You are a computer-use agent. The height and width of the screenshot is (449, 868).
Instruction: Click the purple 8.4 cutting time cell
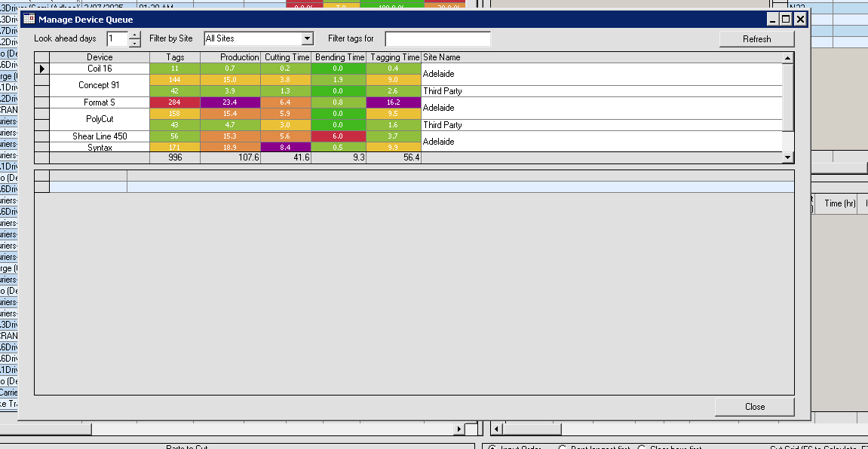286,148
